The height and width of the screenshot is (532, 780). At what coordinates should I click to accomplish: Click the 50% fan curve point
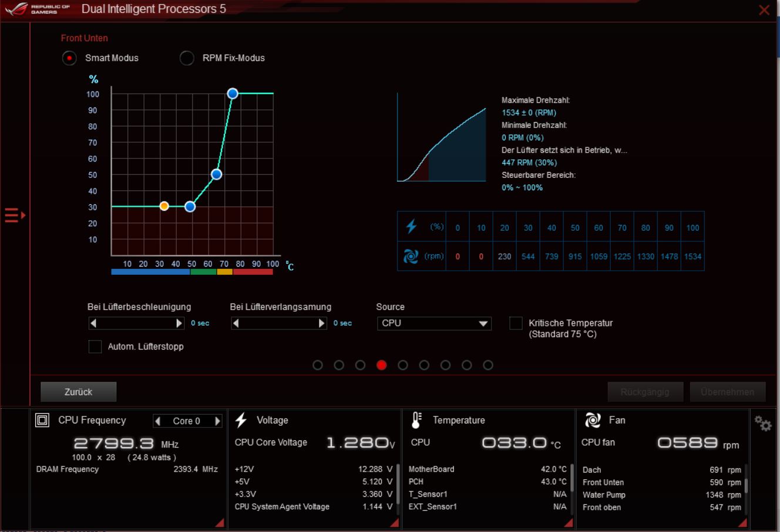(x=216, y=174)
